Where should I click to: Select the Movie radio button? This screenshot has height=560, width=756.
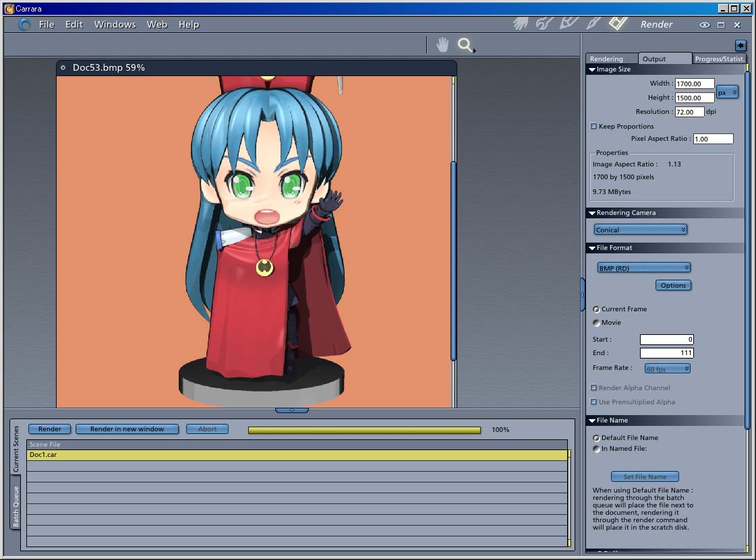click(596, 323)
